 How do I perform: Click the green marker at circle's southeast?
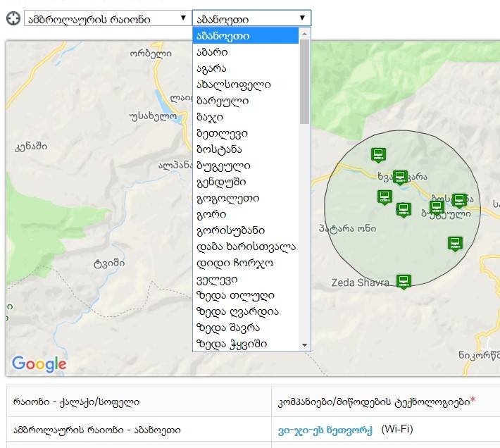[455, 244]
